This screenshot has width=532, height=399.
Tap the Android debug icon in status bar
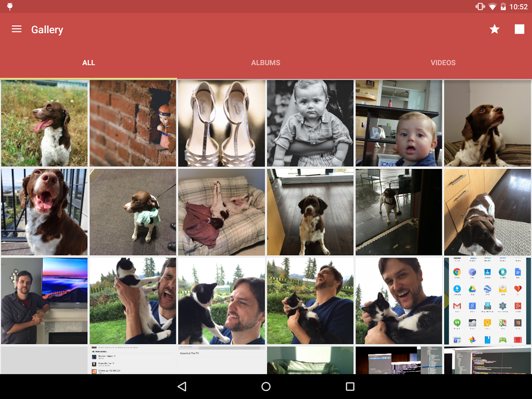tap(10, 6)
